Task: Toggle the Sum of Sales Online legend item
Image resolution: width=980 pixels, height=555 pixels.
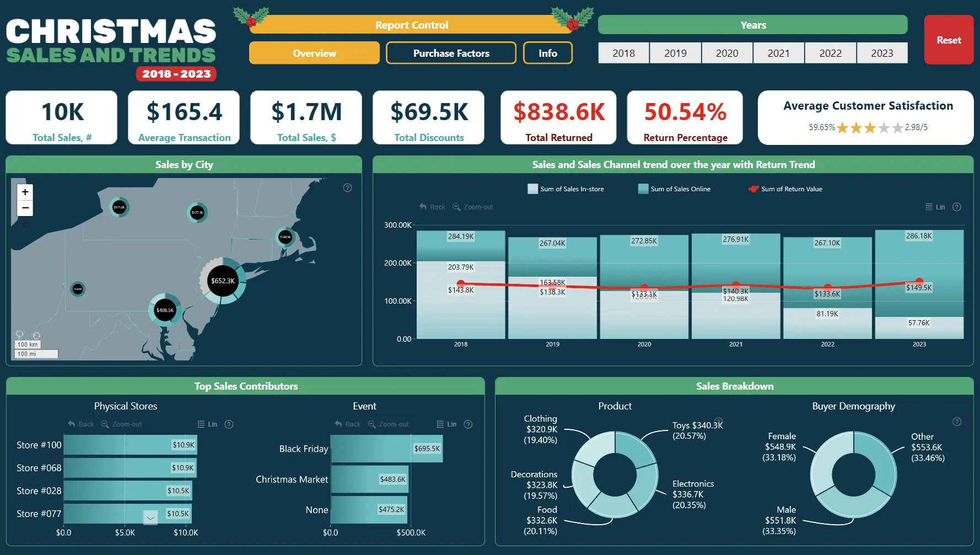Action: (675, 188)
